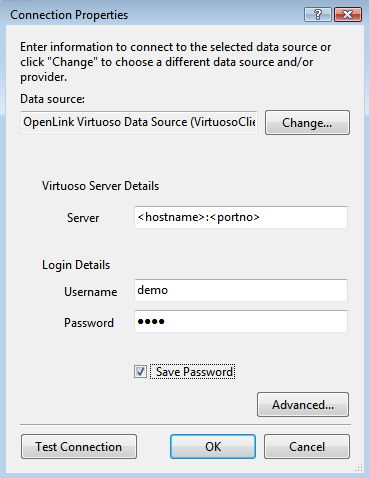
Task: Click the Save Password label text
Action: 194,372
